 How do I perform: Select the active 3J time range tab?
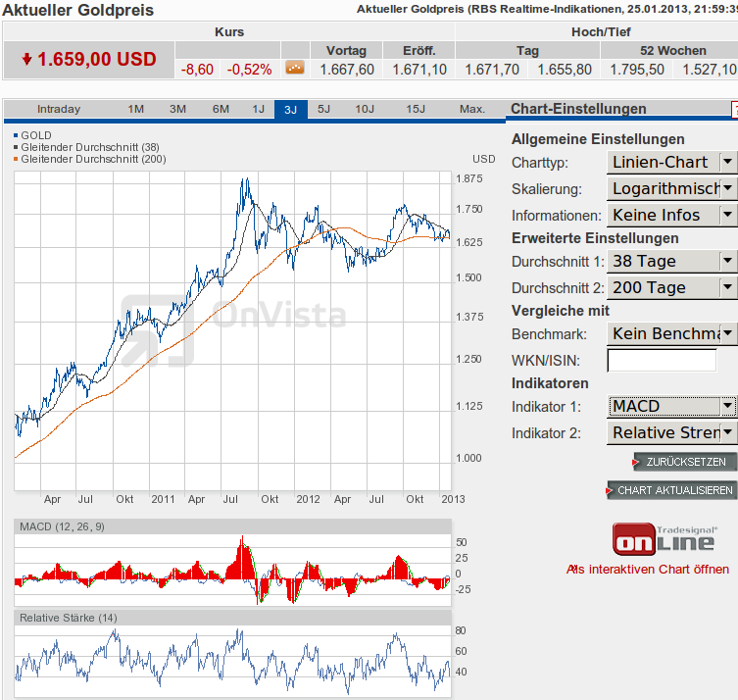tap(291, 110)
